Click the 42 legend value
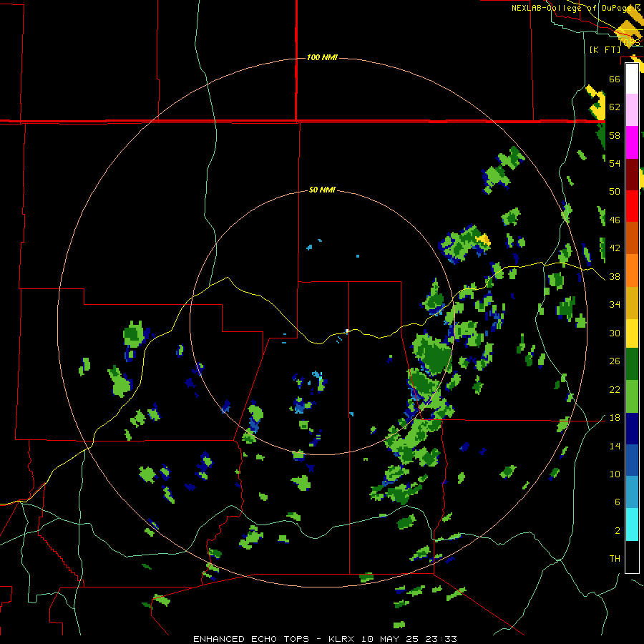The width and height of the screenshot is (644, 644). click(x=615, y=248)
